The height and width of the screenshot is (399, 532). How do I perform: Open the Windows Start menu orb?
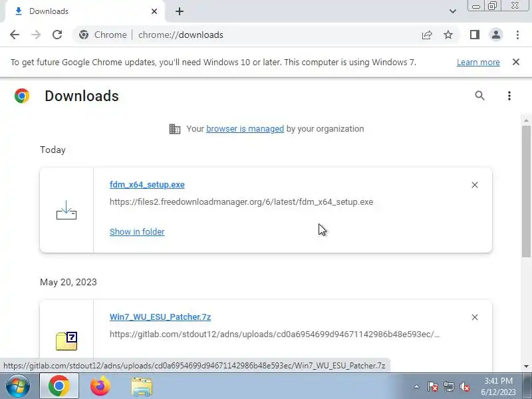point(18,386)
